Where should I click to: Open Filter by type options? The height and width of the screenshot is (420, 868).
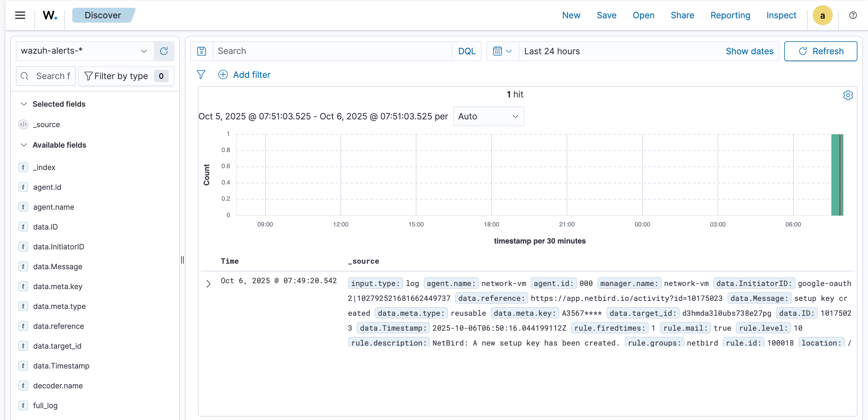tap(126, 76)
